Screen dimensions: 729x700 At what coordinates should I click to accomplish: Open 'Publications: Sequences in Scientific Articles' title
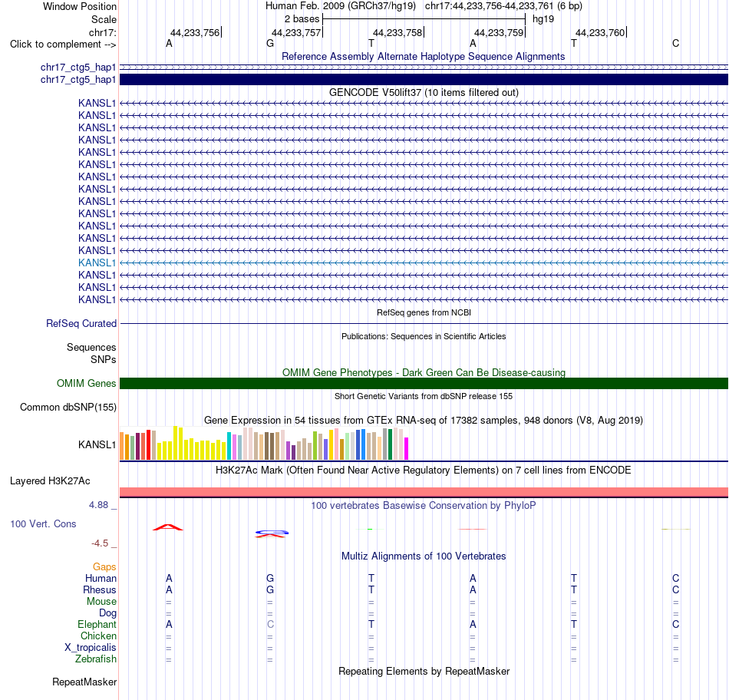pyautogui.click(x=424, y=336)
